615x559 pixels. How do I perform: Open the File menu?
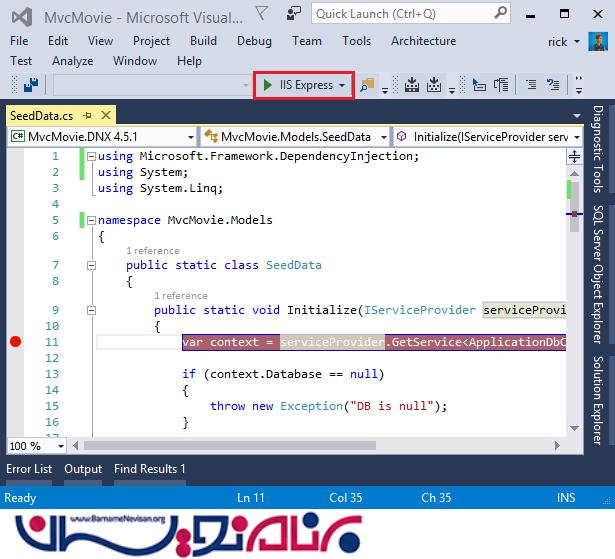(19, 41)
